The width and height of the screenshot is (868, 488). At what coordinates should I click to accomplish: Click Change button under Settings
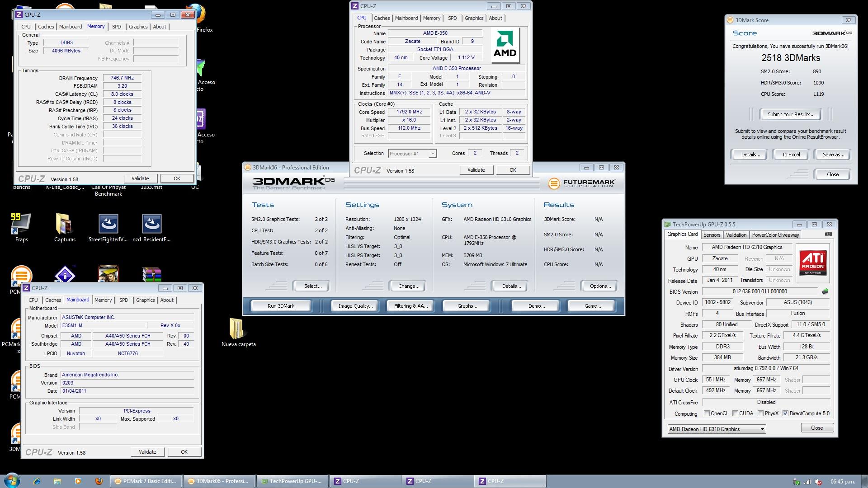click(409, 286)
